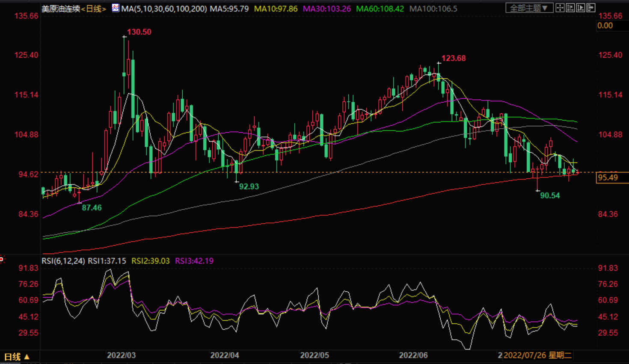Click the 87.46 low price label
Image resolution: width=629 pixels, height=364 pixels.
[92, 208]
